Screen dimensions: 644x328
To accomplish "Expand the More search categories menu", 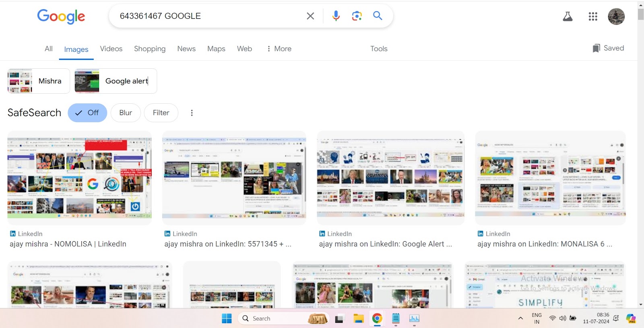I will point(279,49).
